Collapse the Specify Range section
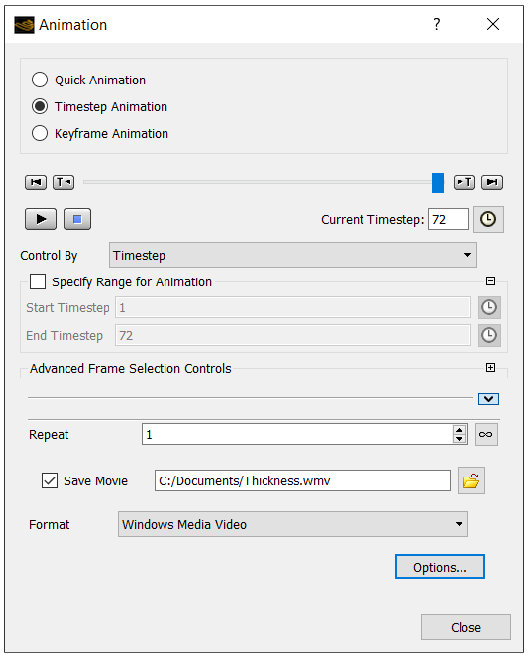This screenshot has width=528, height=656. point(490,281)
